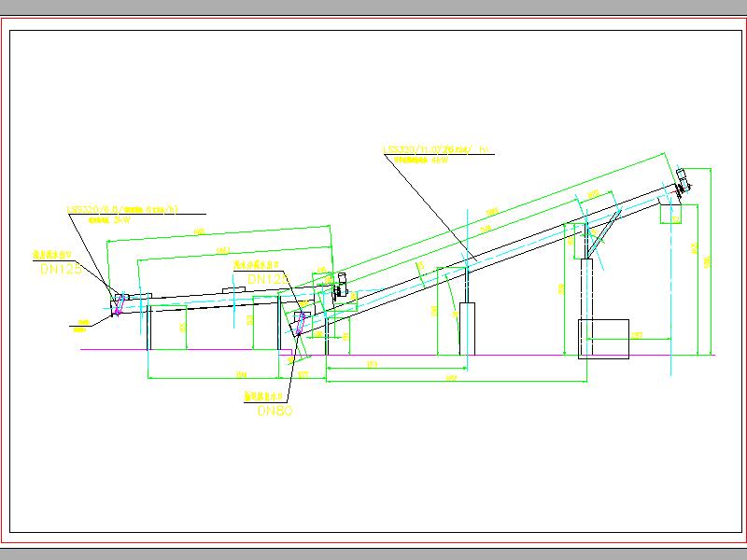Select the dimension text beside the base box
This screenshot has height=560, width=747.
[x=636, y=334]
